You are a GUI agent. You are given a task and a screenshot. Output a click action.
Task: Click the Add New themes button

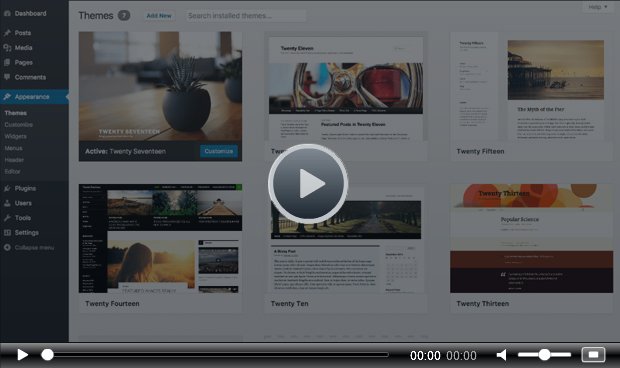point(159,16)
